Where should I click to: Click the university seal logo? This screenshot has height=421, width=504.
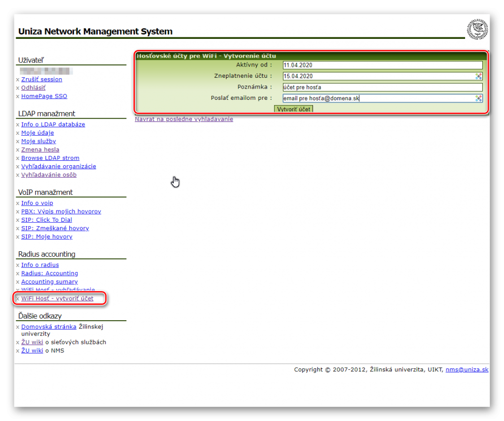(x=477, y=29)
